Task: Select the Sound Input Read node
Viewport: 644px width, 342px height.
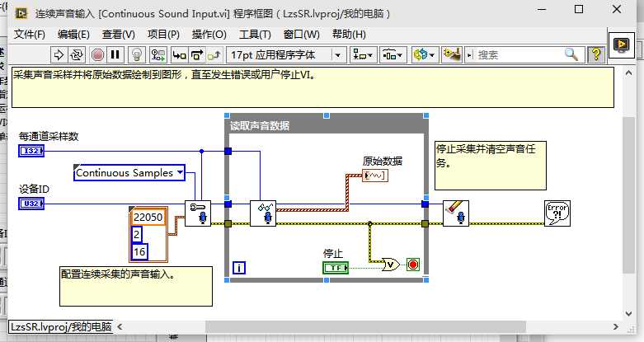Action: point(263,213)
